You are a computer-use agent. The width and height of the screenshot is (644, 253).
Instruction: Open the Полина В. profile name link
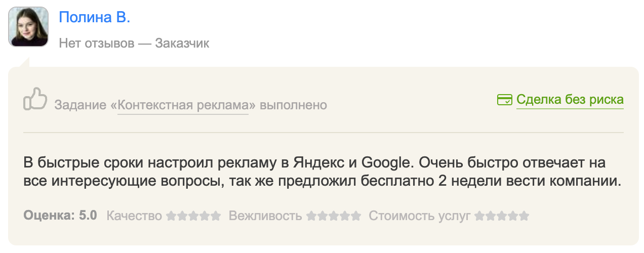(95, 17)
